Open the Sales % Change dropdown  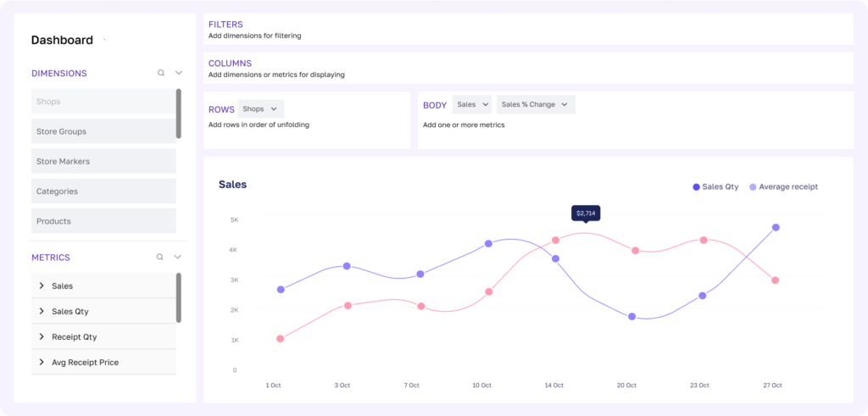(535, 104)
